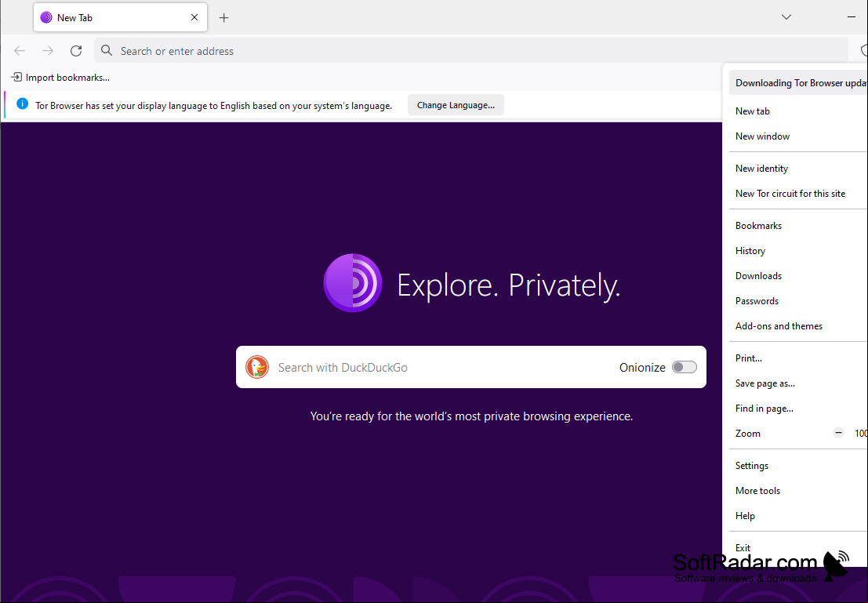Open the History submenu
This screenshot has height=603, width=868.
pyautogui.click(x=798, y=251)
